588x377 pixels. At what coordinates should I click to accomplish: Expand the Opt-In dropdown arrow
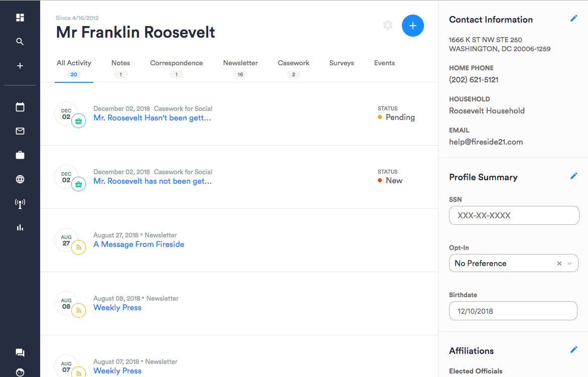569,264
